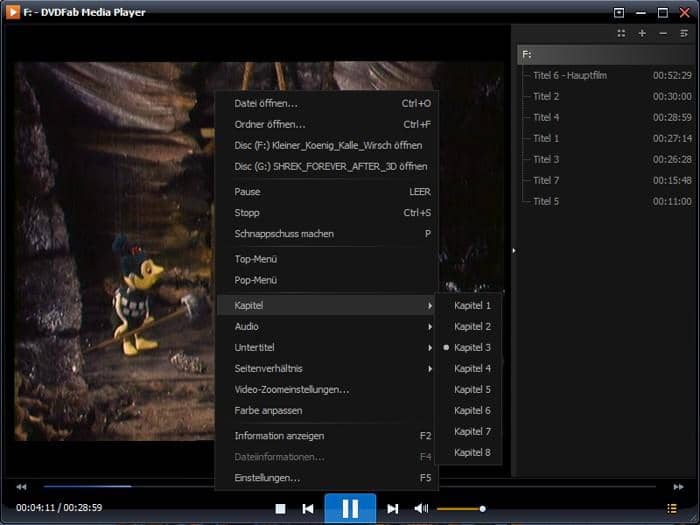
Task: Skip to next chapter button
Action: [392, 508]
